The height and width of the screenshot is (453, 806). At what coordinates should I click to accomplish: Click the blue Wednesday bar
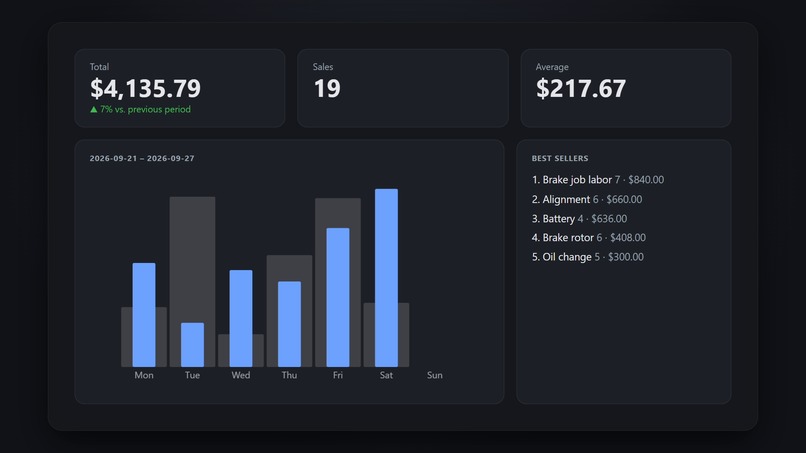pos(241,318)
